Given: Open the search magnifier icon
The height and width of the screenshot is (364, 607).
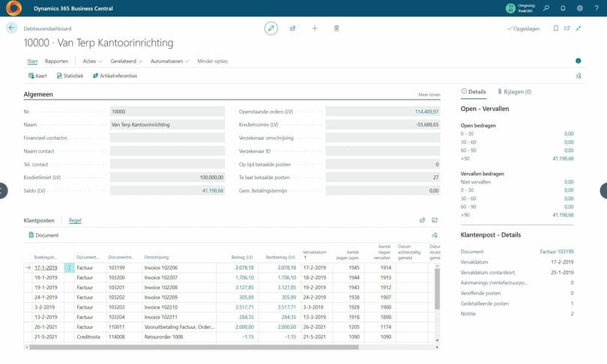Looking at the screenshot, I should click(x=546, y=8).
